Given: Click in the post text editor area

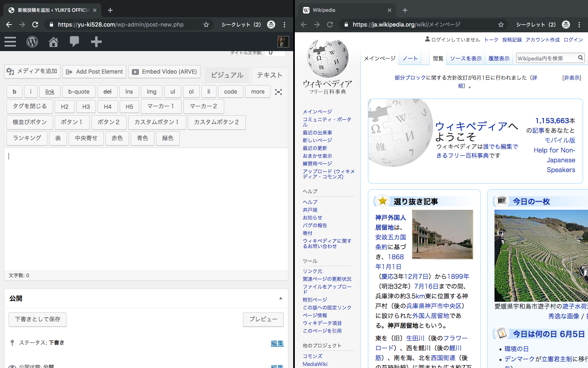Looking at the screenshot, I should (x=146, y=209).
